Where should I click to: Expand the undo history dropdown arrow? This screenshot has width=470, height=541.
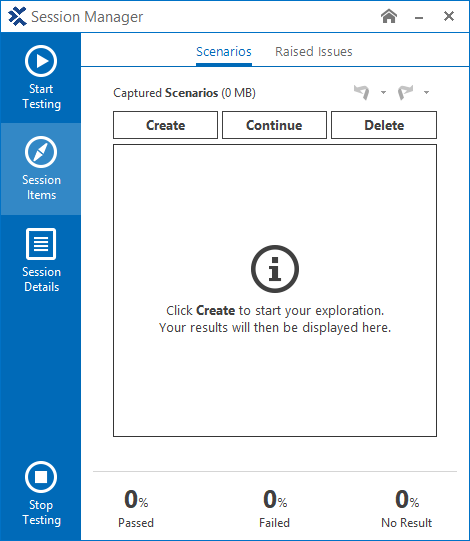click(383, 92)
